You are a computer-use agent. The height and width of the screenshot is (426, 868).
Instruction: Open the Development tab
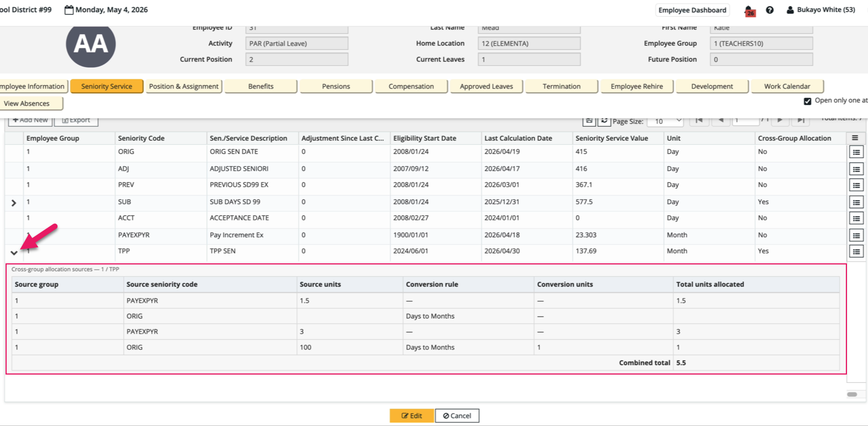click(x=712, y=86)
